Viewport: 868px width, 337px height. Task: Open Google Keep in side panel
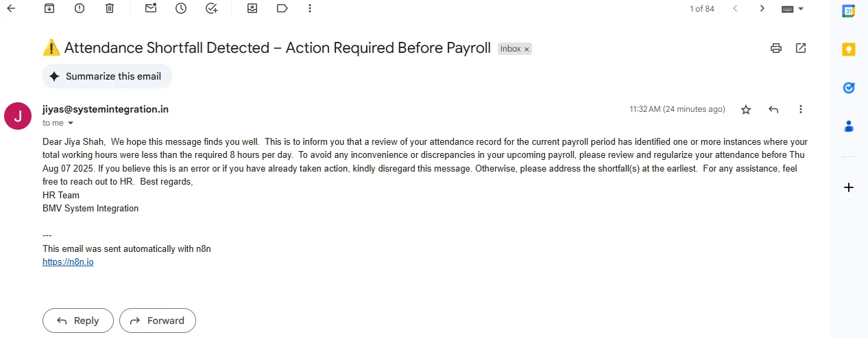[849, 49]
